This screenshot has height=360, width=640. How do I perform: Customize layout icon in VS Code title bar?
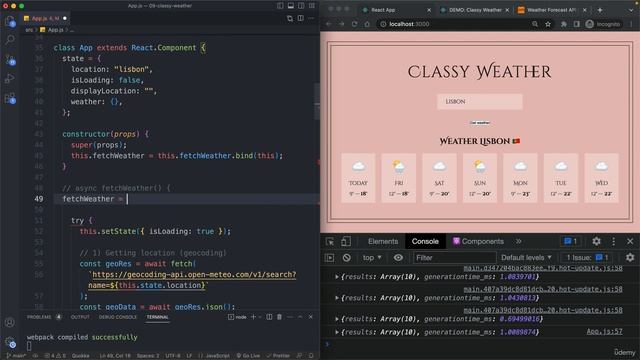(x=312, y=6)
